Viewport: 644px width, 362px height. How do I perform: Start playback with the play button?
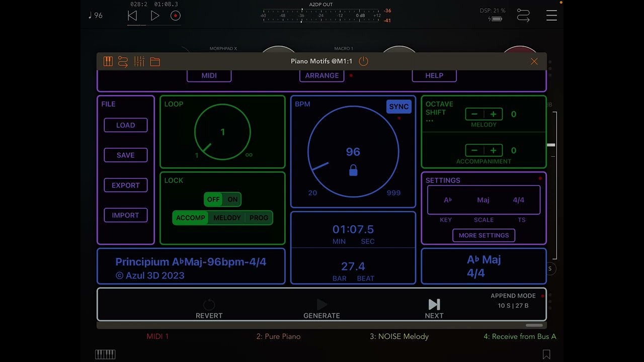pos(155,16)
